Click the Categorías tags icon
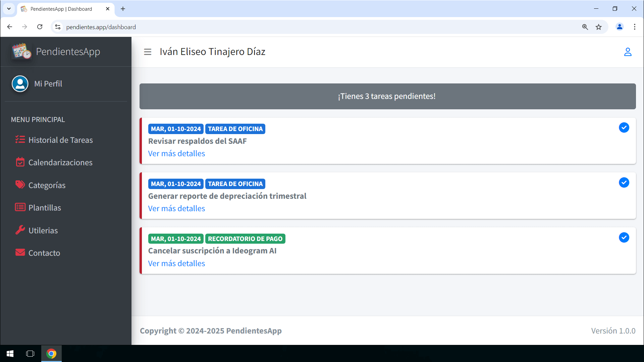Screen dimensions: 644x362 [20, 185]
